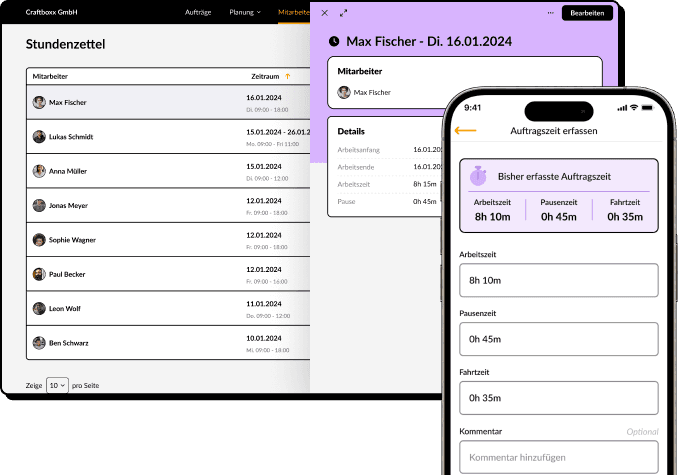Screen dimensions: 680x475
Task: Click the Arbeitsende detail row
Action: pyautogui.click(x=389, y=167)
